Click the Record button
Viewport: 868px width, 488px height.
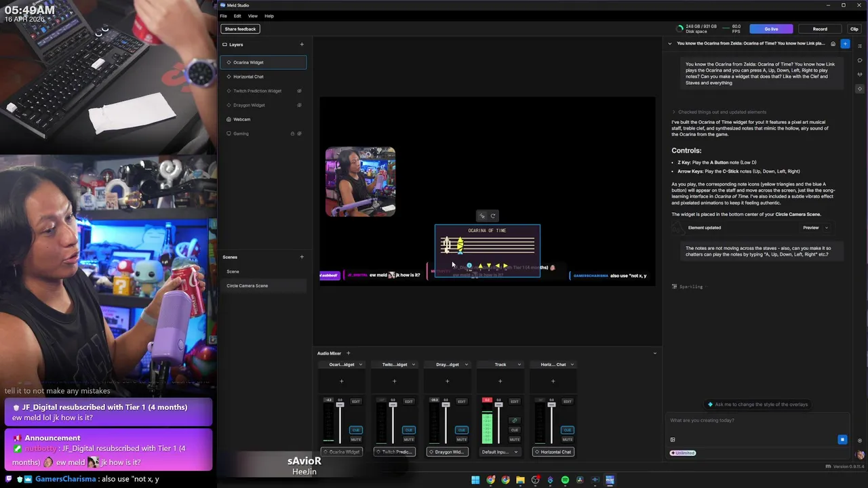click(x=820, y=29)
